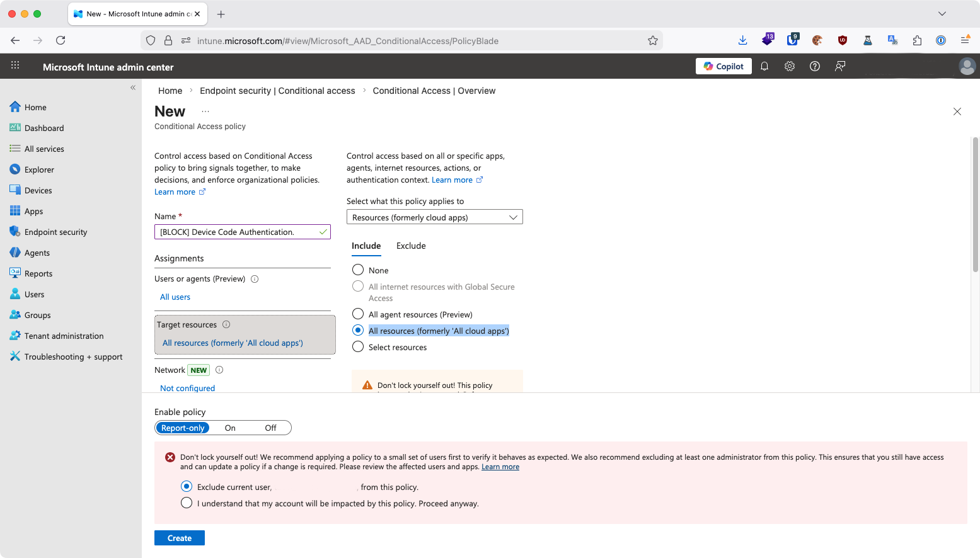This screenshot has height=558, width=980.
Task: Open the browser hamburger menu
Action: (965, 40)
